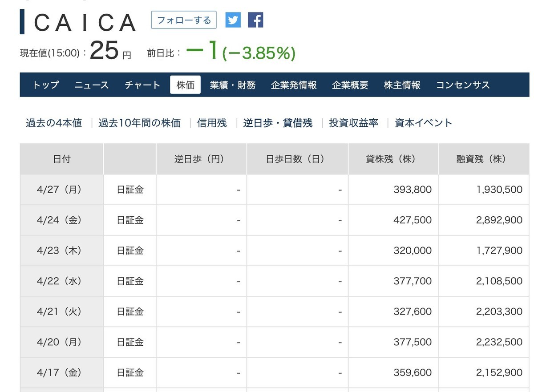Image resolution: width=534 pixels, height=392 pixels.
Task: Open 過去10年間の株価 link
Action: click(x=139, y=123)
